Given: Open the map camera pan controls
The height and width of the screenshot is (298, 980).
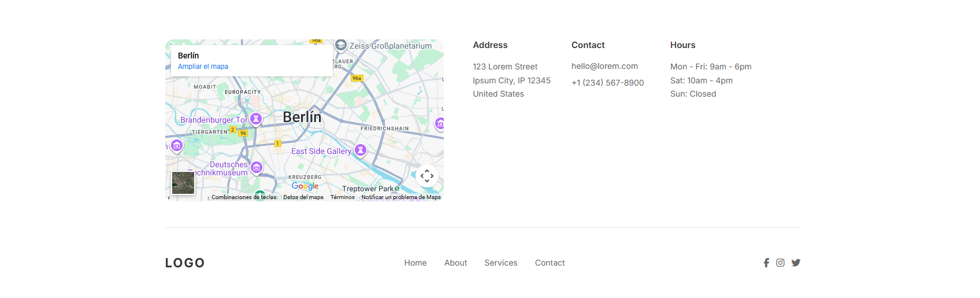Looking at the screenshot, I should pos(427,176).
